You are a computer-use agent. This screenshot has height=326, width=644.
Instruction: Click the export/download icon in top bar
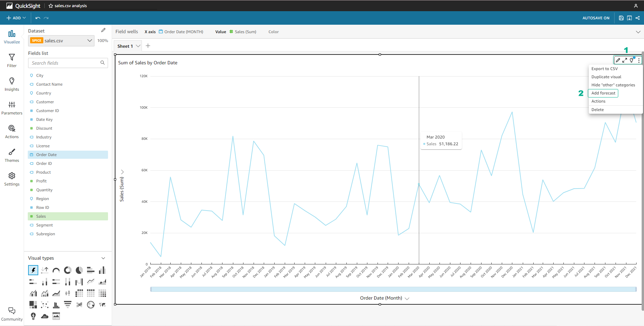click(629, 18)
